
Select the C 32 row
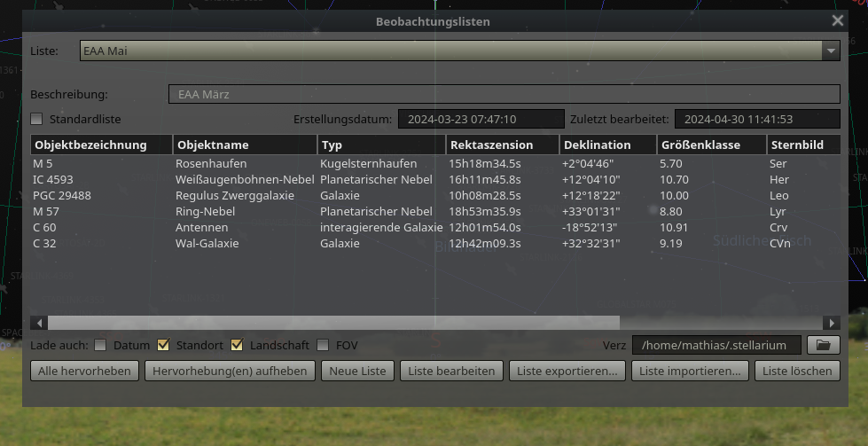coord(435,244)
